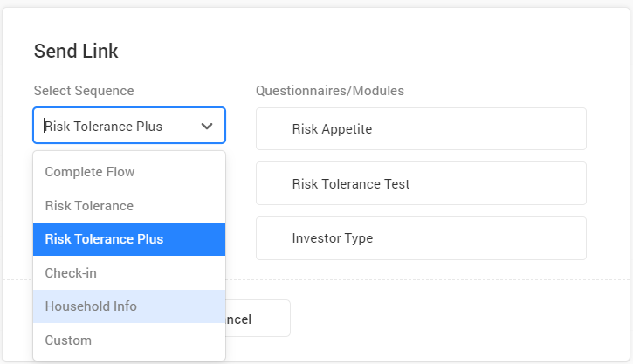This screenshot has width=633, height=364.
Task: Click the vertical separator beside the dropdown chevron
Action: point(189,126)
